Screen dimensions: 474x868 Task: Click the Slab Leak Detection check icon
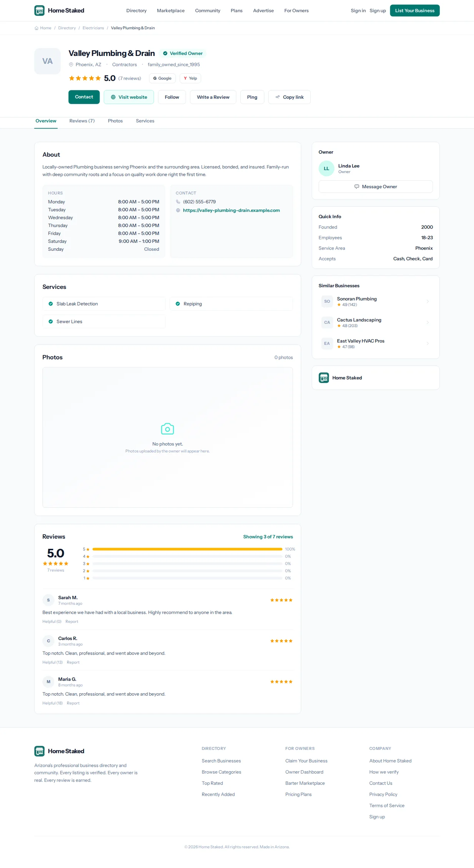tap(51, 304)
